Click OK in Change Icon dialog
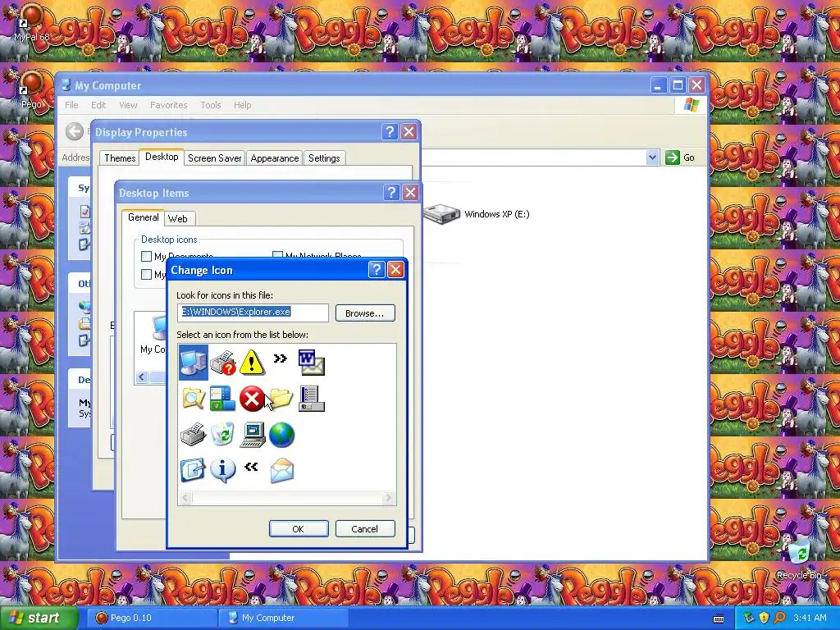 [299, 529]
